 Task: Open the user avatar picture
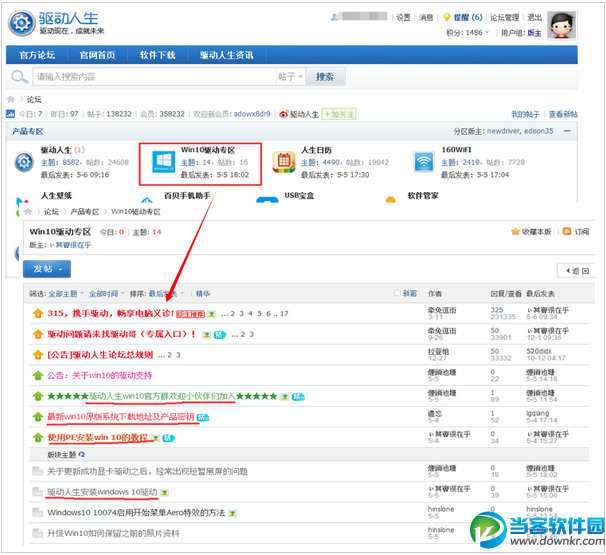[562, 25]
